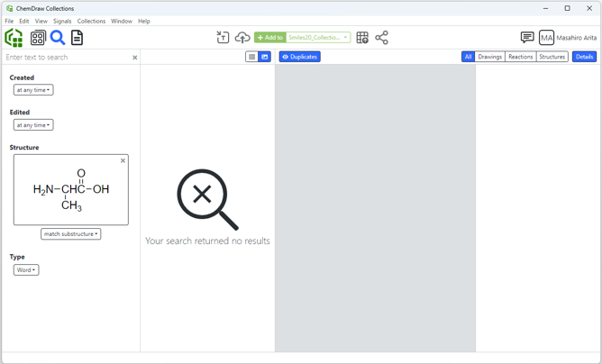602x364 pixels.
Task: Switch to list view layout
Action: coord(252,57)
